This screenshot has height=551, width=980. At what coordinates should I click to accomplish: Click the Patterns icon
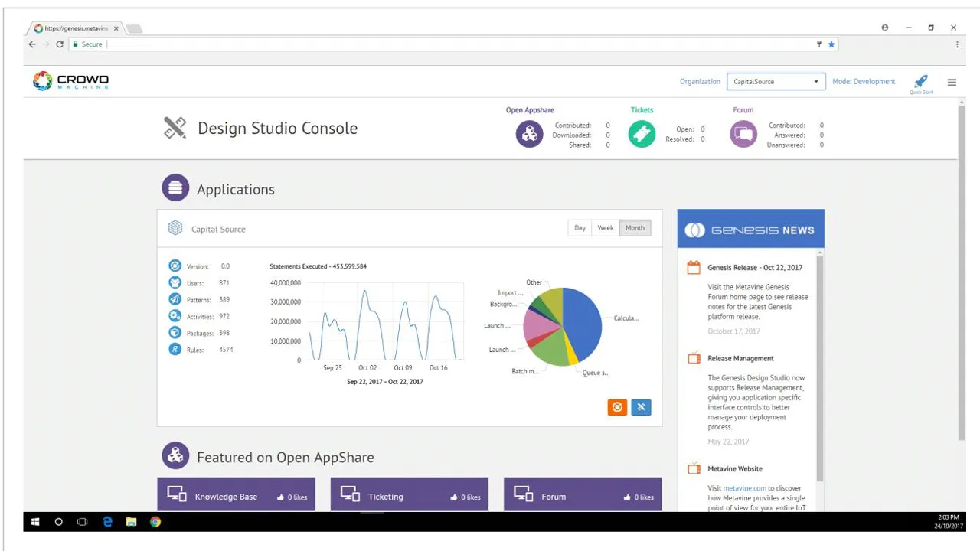pyautogui.click(x=175, y=299)
